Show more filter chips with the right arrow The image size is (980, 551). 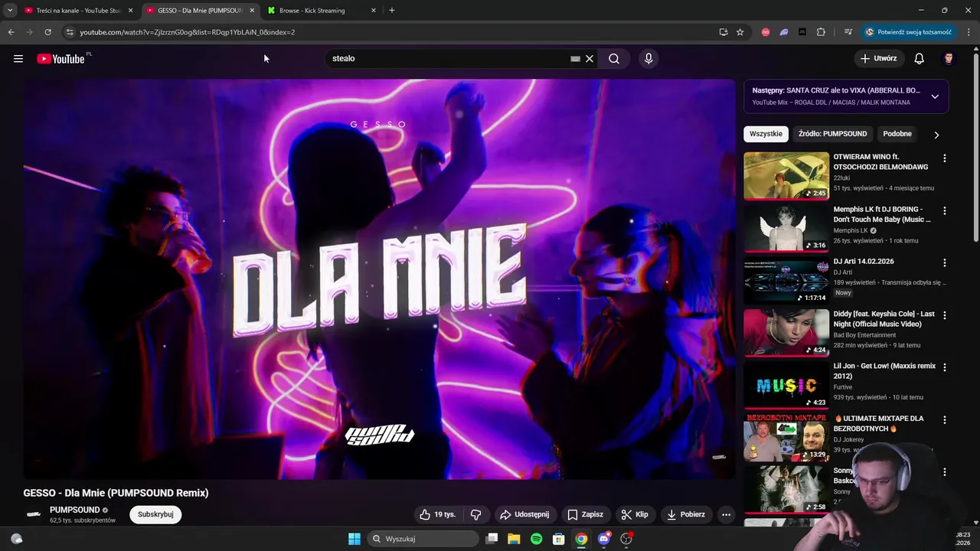tap(936, 135)
